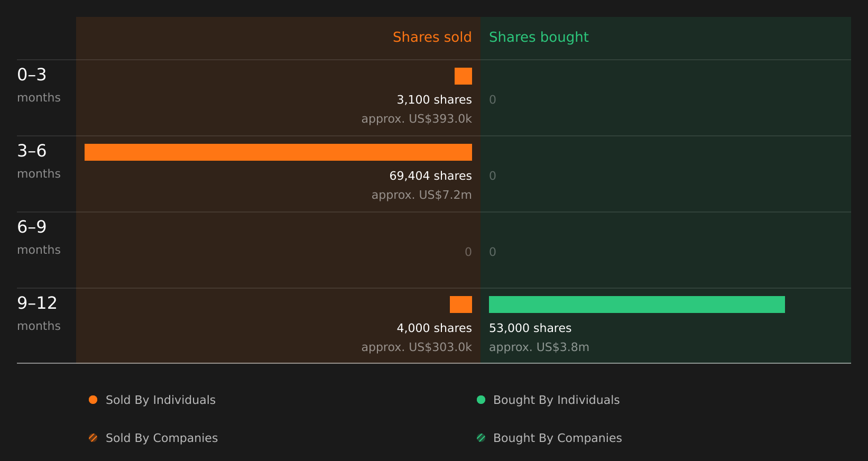Click the 9–12 months green bought bar
Image resolution: width=868 pixels, height=461 pixels.
[x=637, y=305]
